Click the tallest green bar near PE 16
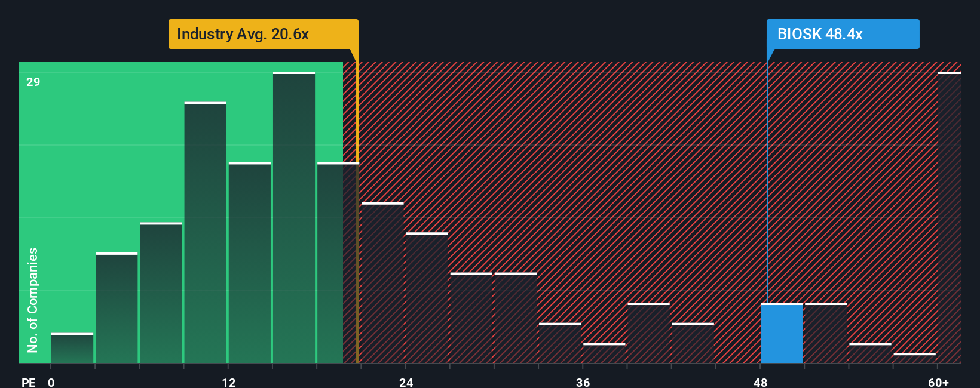Image resolution: width=980 pixels, height=388 pixels. (294, 217)
